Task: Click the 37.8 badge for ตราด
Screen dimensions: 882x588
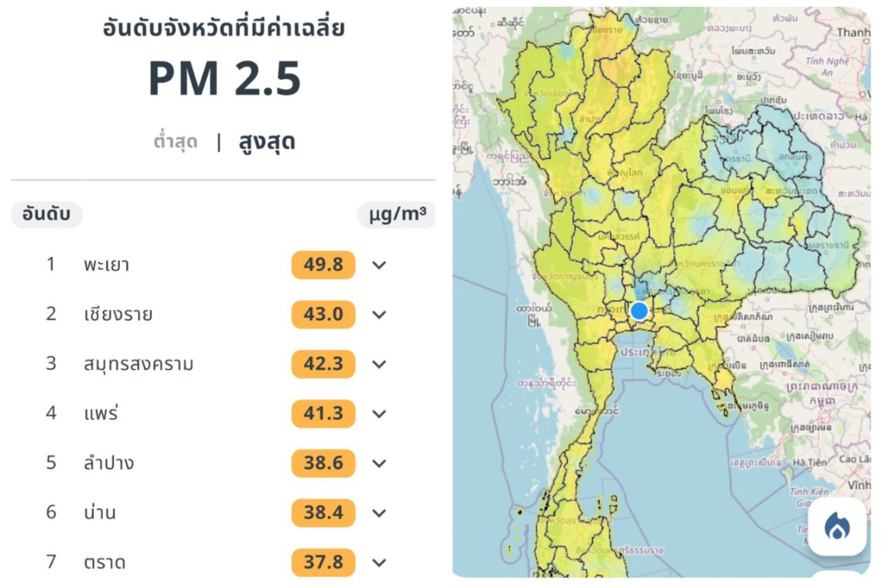Action: coord(323,562)
